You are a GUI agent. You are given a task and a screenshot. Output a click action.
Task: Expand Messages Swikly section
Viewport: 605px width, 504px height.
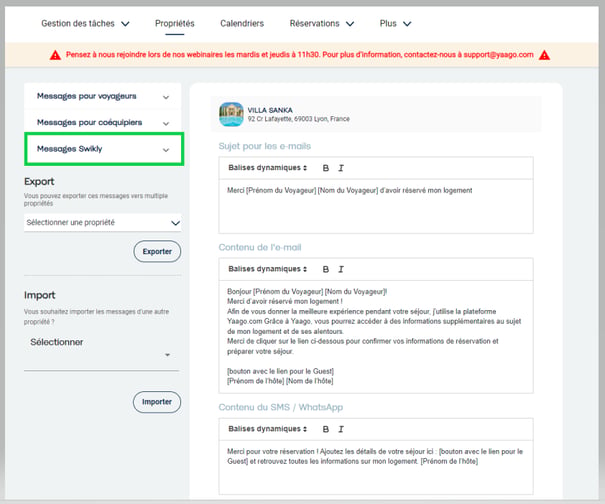[x=104, y=149]
